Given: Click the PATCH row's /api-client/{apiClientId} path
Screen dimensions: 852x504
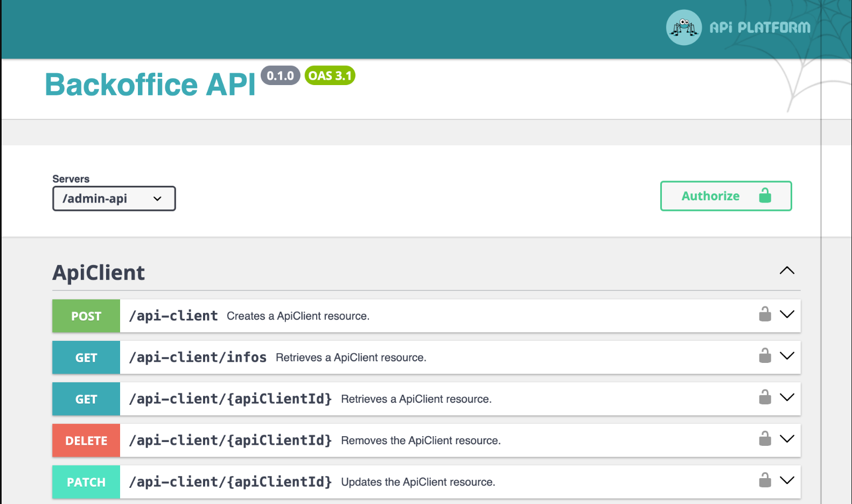Looking at the screenshot, I should point(231,482).
